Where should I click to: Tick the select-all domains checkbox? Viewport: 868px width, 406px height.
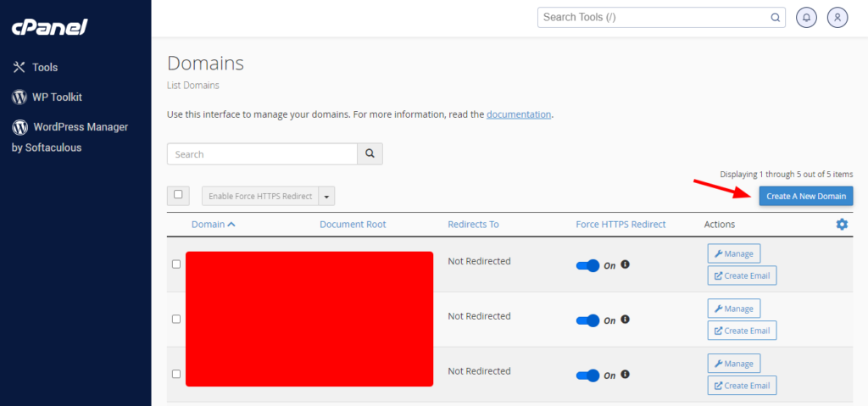(178, 195)
